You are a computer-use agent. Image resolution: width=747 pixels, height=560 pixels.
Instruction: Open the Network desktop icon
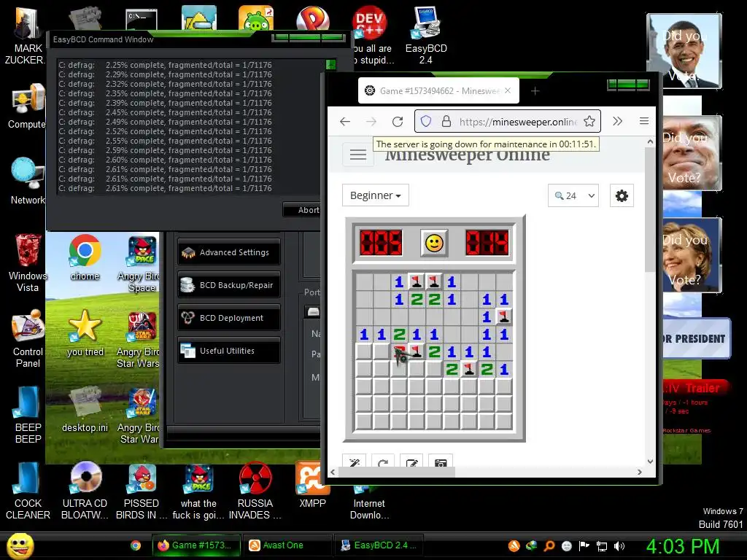pyautogui.click(x=28, y=181)
